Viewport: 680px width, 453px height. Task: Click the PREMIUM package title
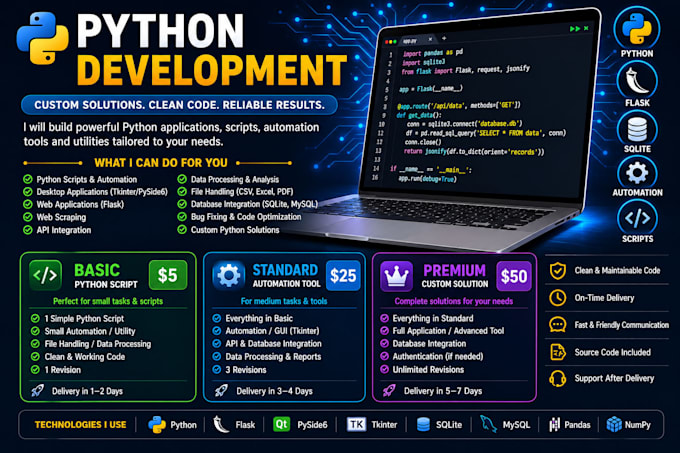coord(454,270)
